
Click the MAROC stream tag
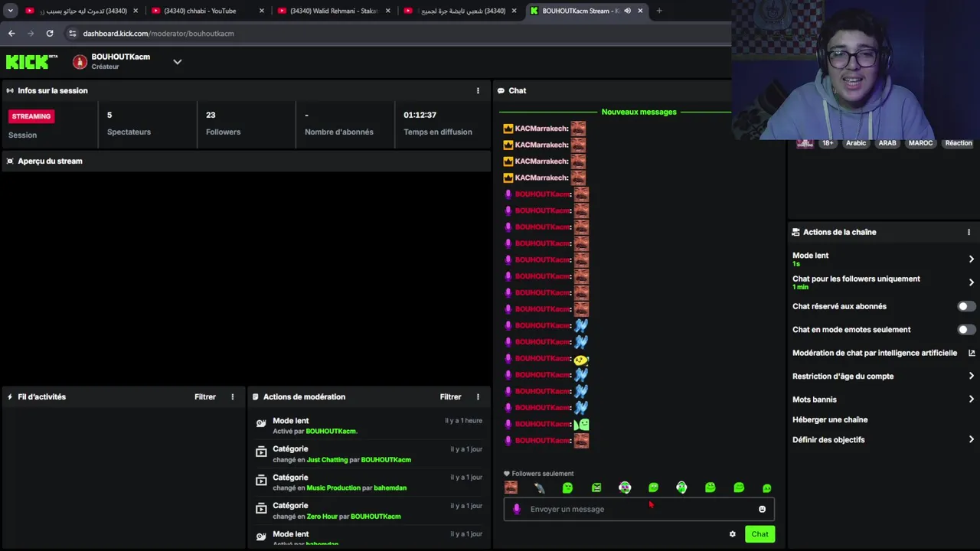(x=921, y=143)
